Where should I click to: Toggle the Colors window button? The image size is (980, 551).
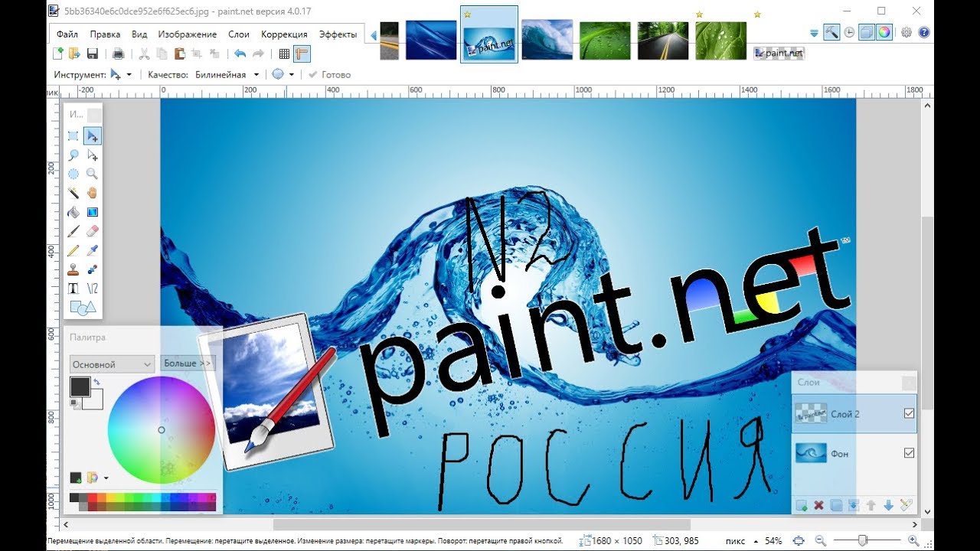[x=884, y=32]
